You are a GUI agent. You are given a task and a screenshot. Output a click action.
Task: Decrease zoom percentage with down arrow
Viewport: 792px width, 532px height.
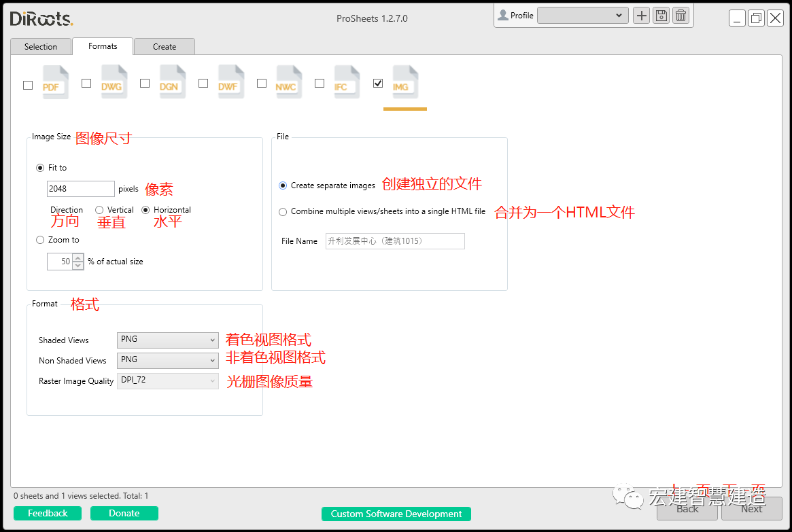pyautogui.click(x=78, y=266)
